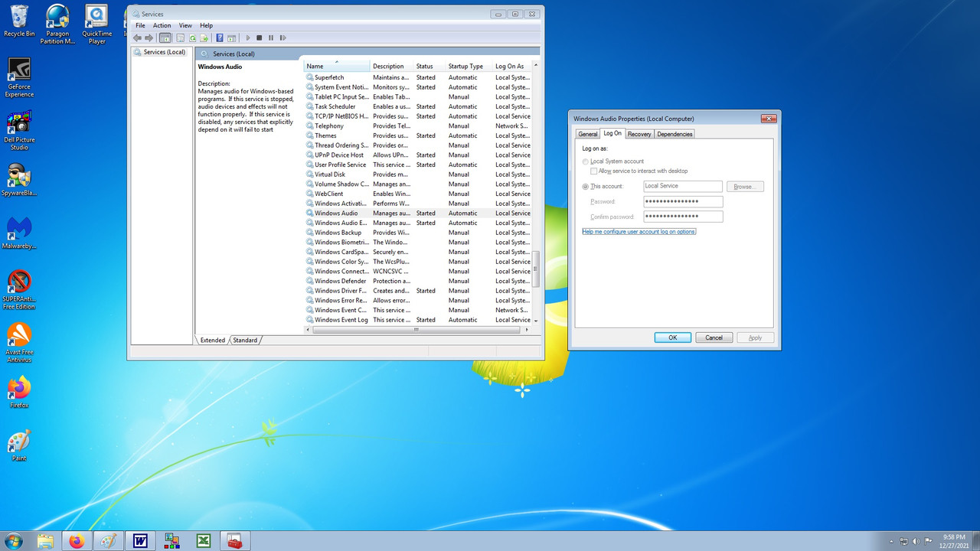The width and height of the screenshot is (980, 551).
Task: Open Help via blue question-mark toolbar icon
Action: tap(220, 37)
